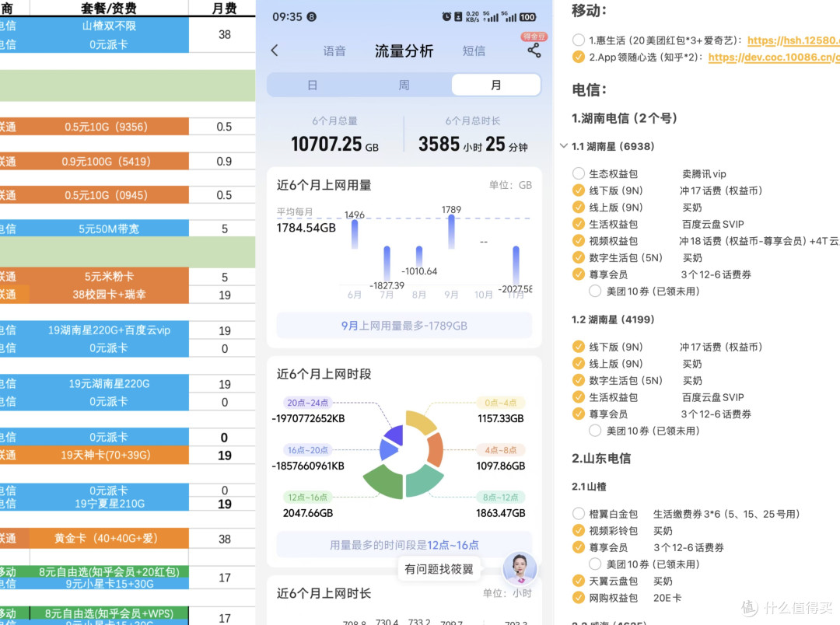Uncheck 线上版 (9N) under 1.2 湖南星 (4199)

pos(578,364)
